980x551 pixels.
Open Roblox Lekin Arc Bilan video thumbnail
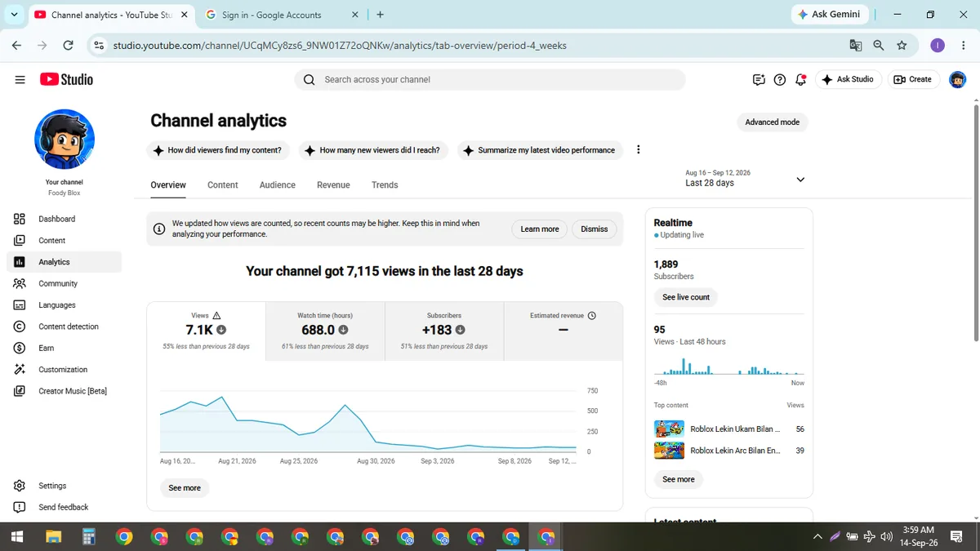669,451
